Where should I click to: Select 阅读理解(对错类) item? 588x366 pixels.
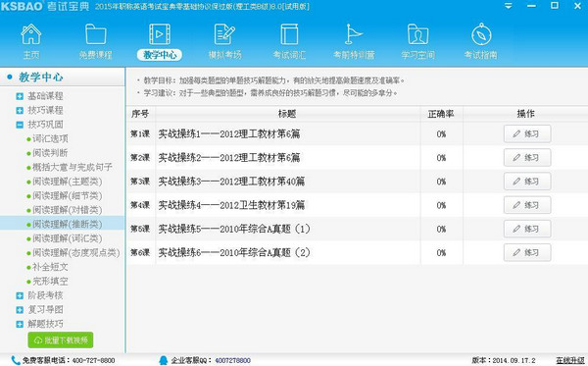click(x=67, y=210)
